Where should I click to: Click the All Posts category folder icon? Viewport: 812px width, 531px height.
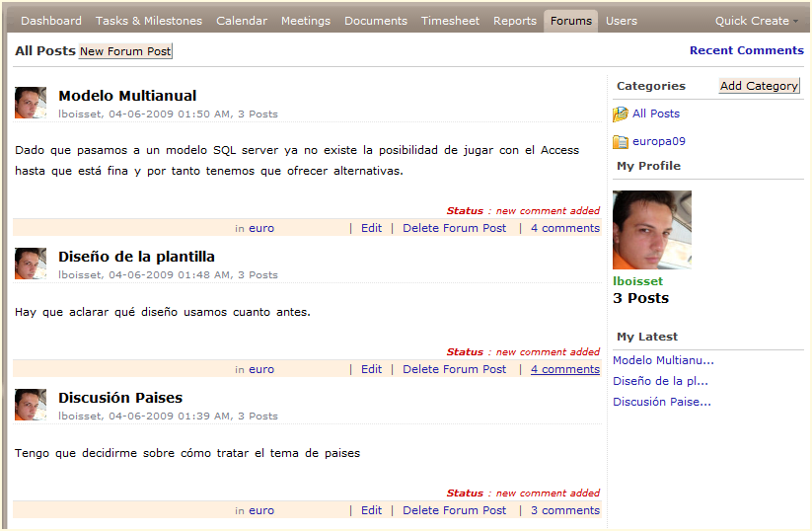coord(620,114)
